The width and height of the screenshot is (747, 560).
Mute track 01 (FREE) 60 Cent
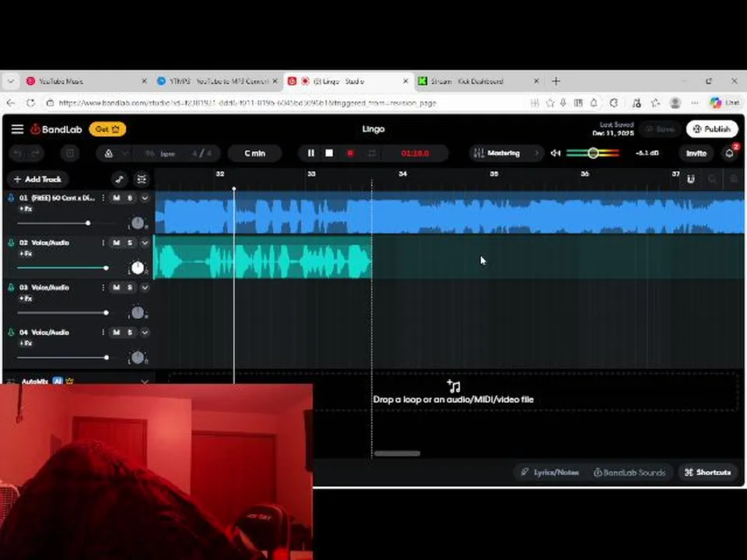pyautogui.click(x=116, y=198)
